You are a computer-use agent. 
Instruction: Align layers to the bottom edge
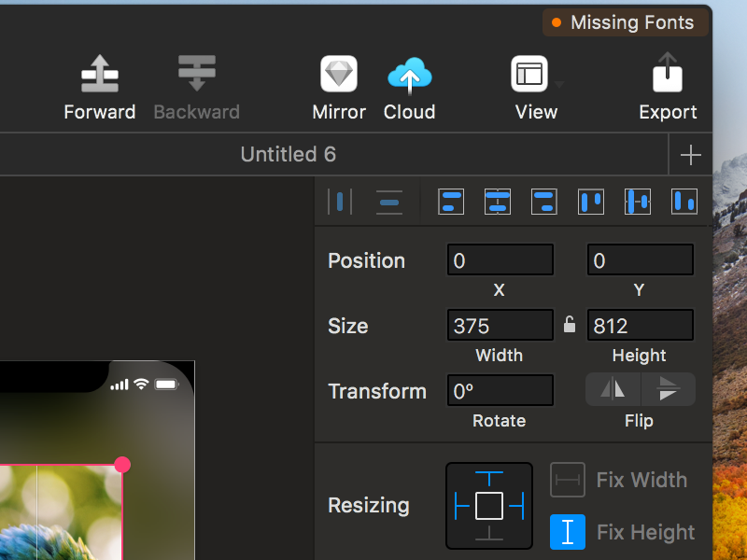684,202
